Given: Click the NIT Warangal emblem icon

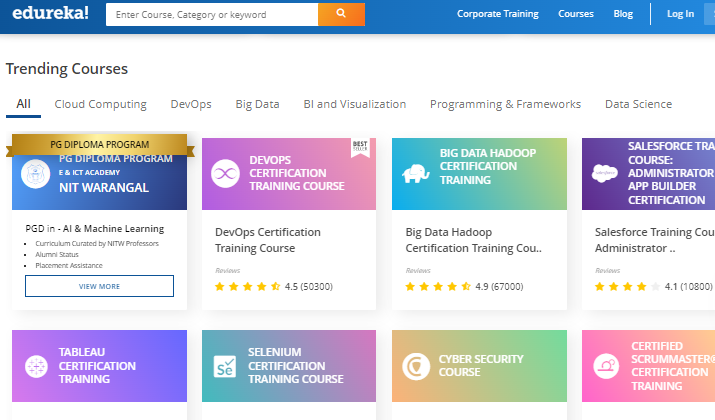Looking at the screenshot, I should pyautogui.click(x=35, y=172).
